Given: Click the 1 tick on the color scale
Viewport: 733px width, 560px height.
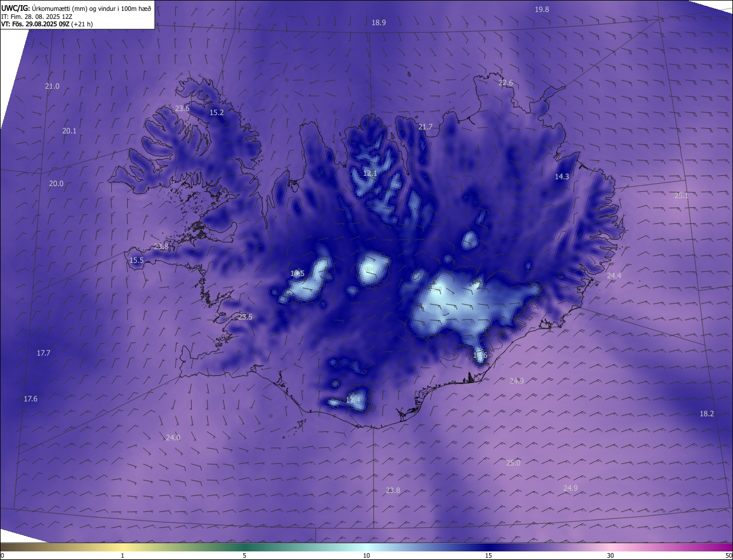Looking at the screenshot, I should coord(123,556).
